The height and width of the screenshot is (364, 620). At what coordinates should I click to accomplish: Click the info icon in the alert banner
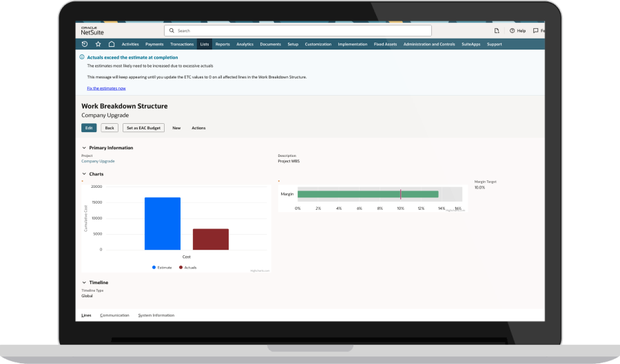click(x=82, y=58)
